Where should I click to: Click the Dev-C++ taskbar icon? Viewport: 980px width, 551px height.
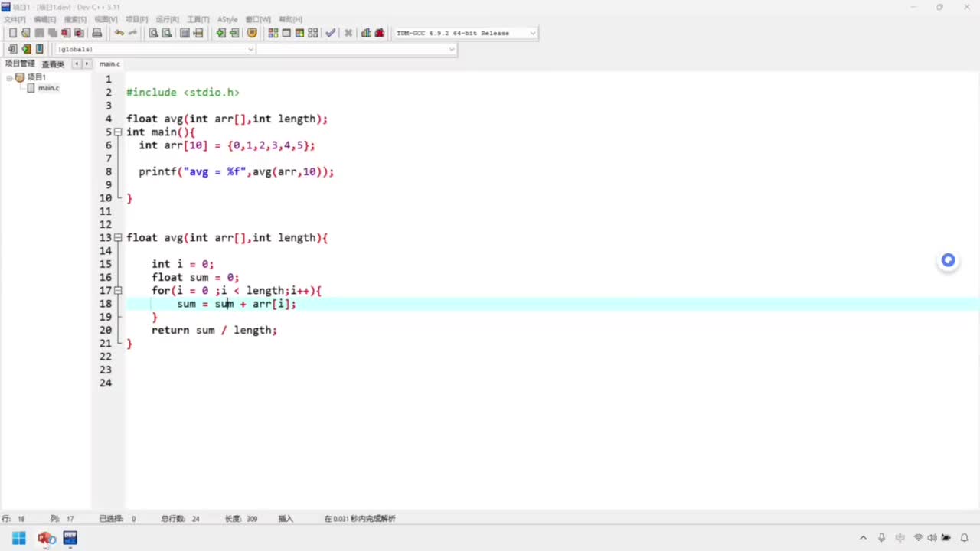pyautogui.click(x=70, y=538)
